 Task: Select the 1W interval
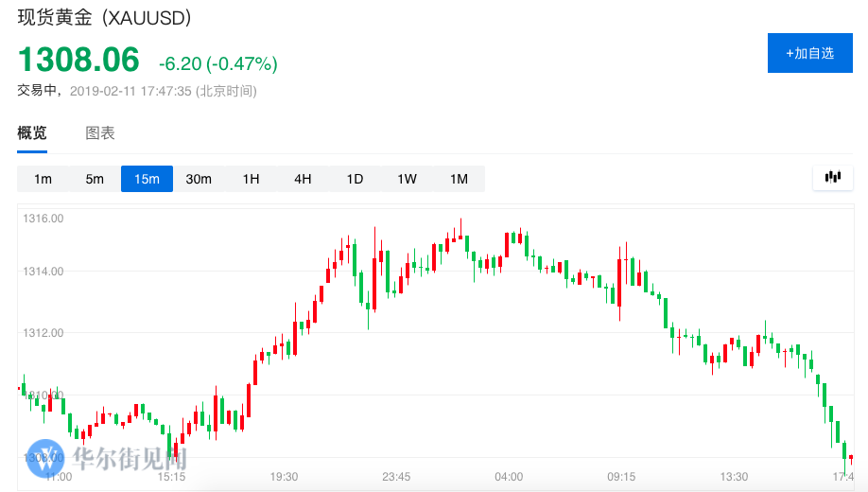[407, 179]
